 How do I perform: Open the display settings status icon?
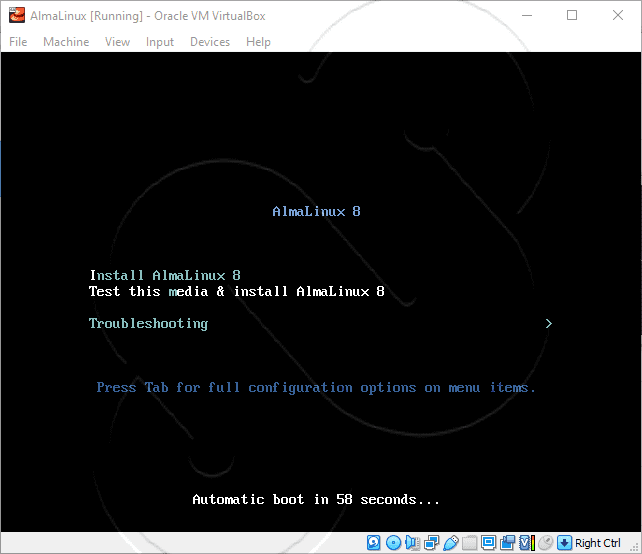pyautogui.click(x=488, y=543)
